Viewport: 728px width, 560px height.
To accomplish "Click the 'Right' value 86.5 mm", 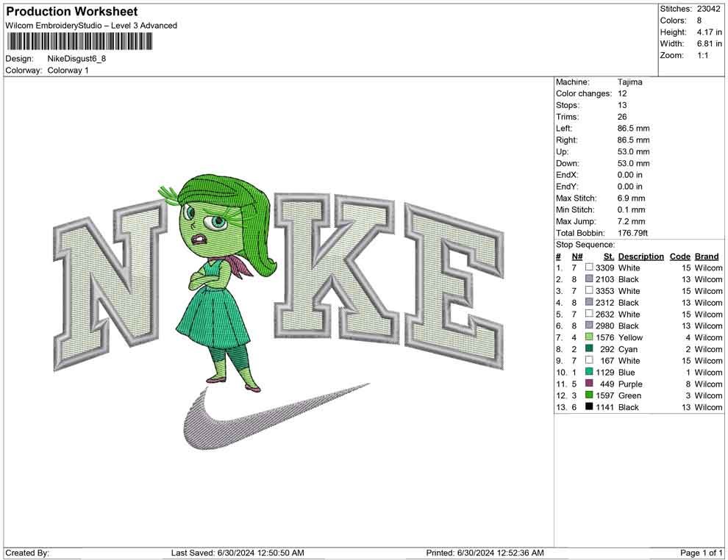I will [x=633, y=140].
